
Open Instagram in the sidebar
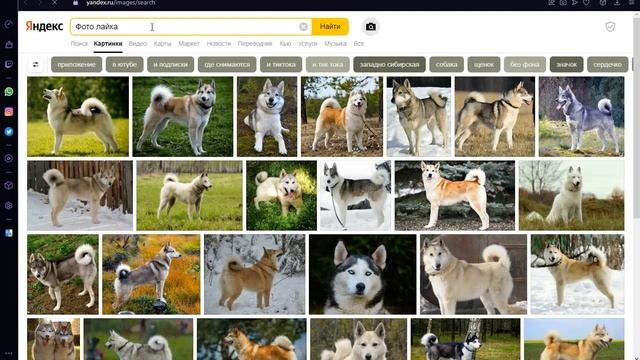[9, 111]
